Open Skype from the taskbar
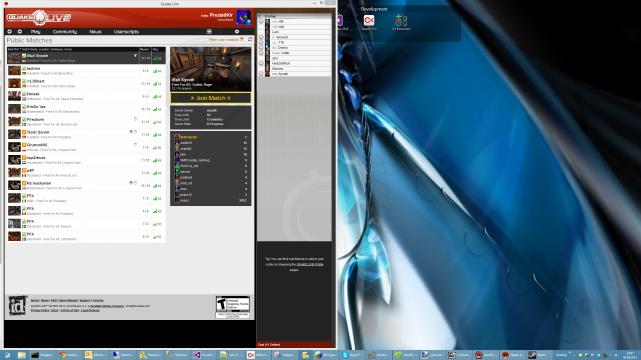Image resolution: width=641 pixels, height=360 pixels. [x=352, y=355]
